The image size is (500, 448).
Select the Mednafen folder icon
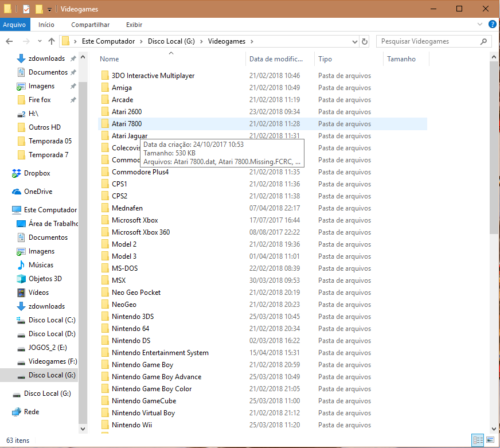click(105, 208)
